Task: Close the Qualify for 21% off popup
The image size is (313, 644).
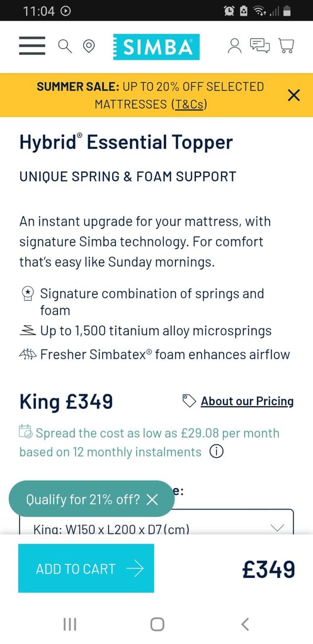Action: pyautogui.click(x=152, y=500)
